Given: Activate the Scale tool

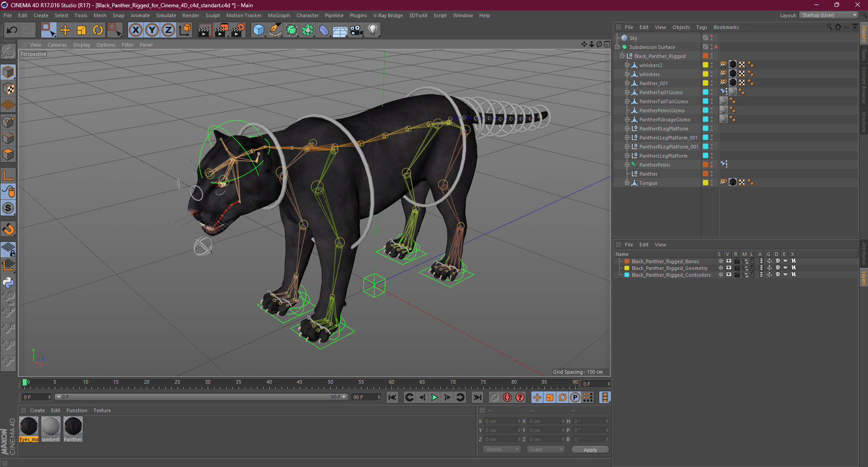Looking at the screenshot, I should click(81, 30).
